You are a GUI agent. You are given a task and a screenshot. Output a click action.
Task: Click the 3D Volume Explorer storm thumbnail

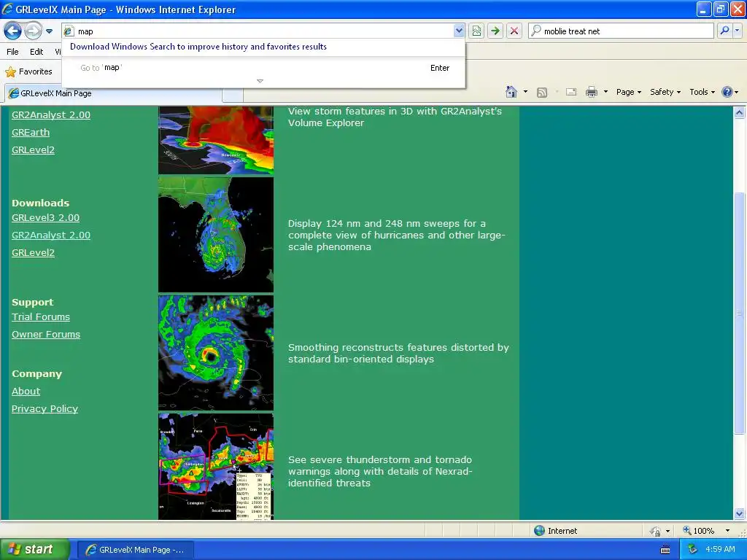216,140
